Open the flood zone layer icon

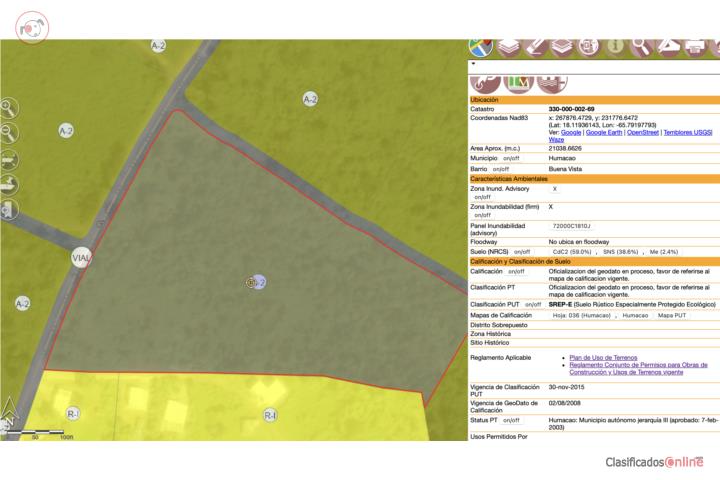[552, 84]
